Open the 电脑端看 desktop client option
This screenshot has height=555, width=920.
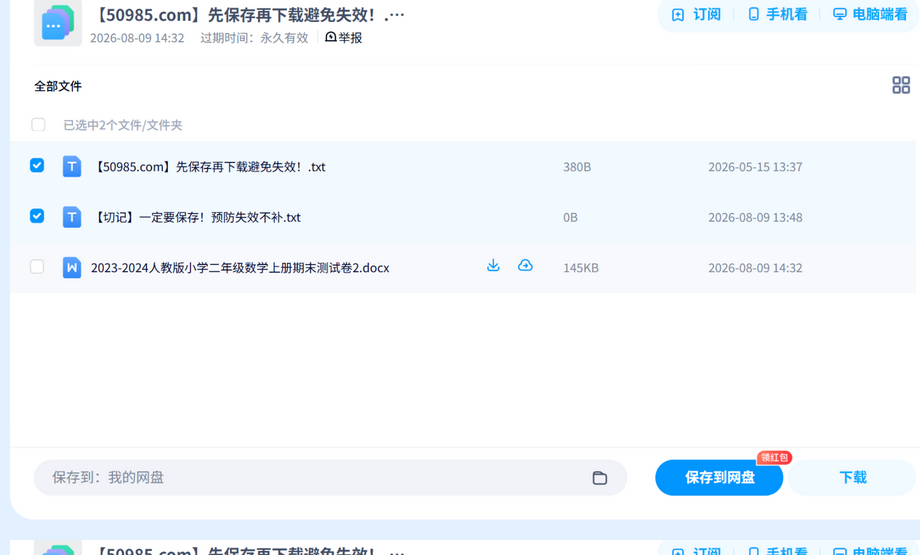coord(870,15)
